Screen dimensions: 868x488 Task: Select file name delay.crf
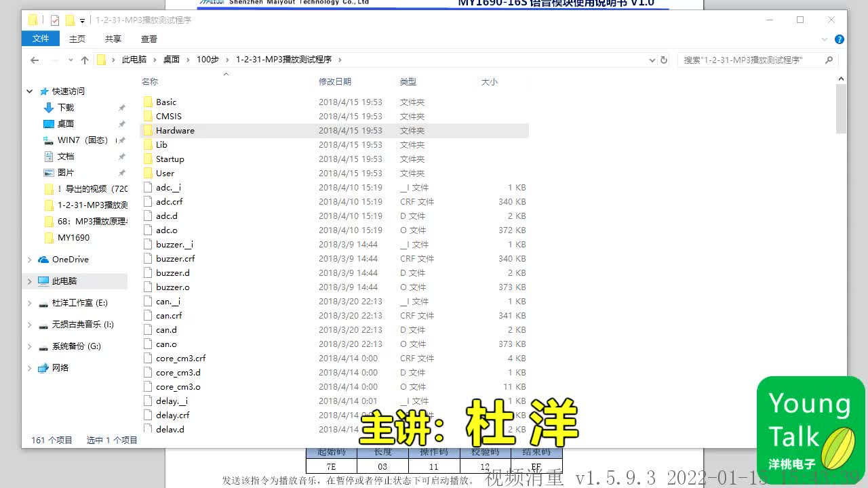coord(173,415)
